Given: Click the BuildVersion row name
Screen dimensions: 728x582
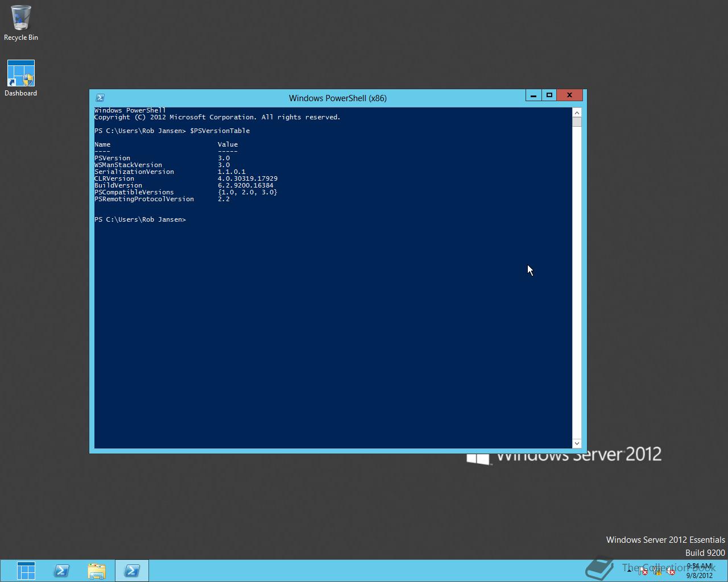Looking at the screenshot, I should (118, 185).
